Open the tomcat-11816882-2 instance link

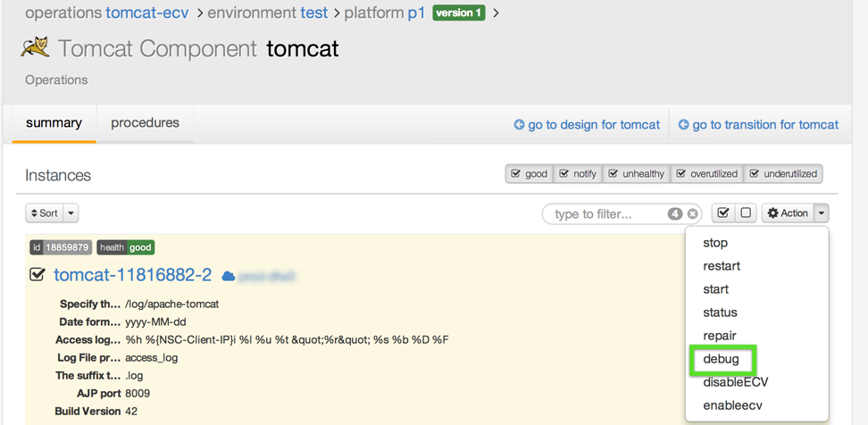[x=133, y=274]
